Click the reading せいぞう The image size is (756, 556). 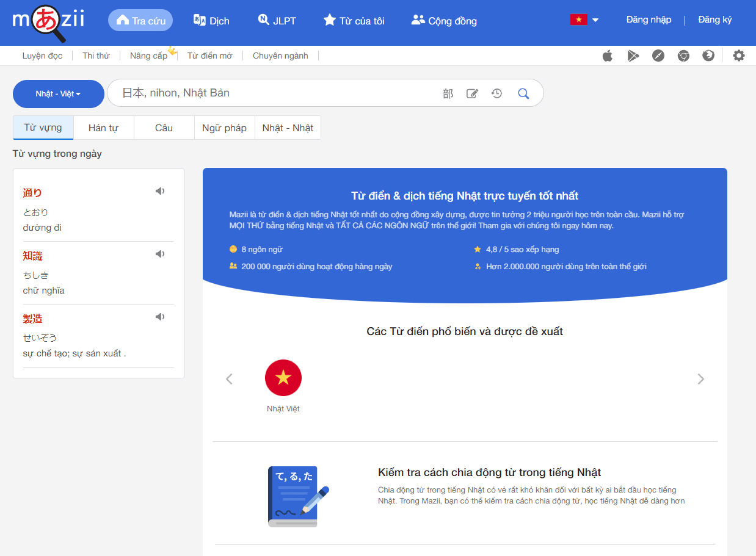pyautogui.click(x=40, y=338)
